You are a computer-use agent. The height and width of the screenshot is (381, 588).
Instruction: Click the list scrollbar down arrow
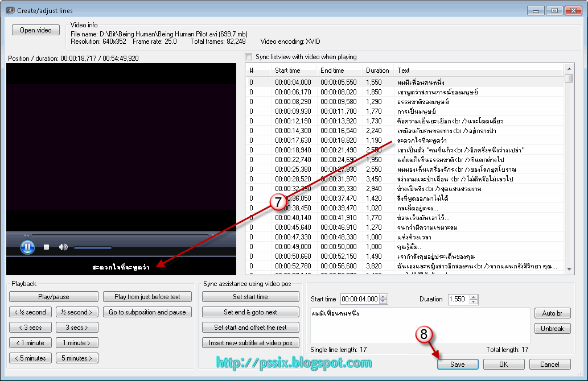(569, 270)
